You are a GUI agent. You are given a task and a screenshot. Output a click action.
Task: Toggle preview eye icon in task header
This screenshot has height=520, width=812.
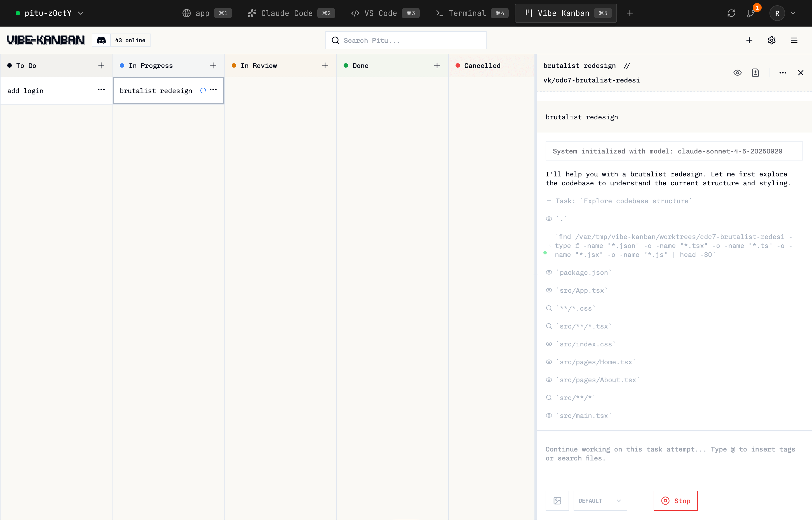[x=737, y=73]
